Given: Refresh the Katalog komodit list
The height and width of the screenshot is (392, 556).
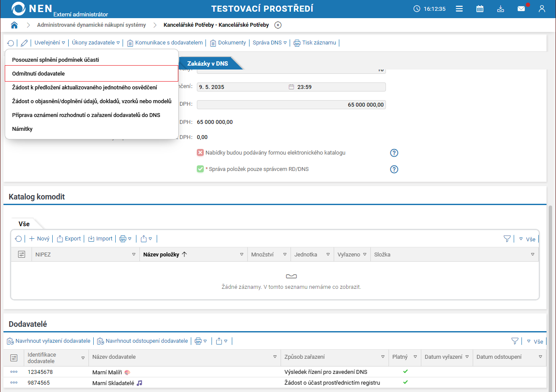Looking at the screenshot, I should pyautogui.click(x=18, y=239).
